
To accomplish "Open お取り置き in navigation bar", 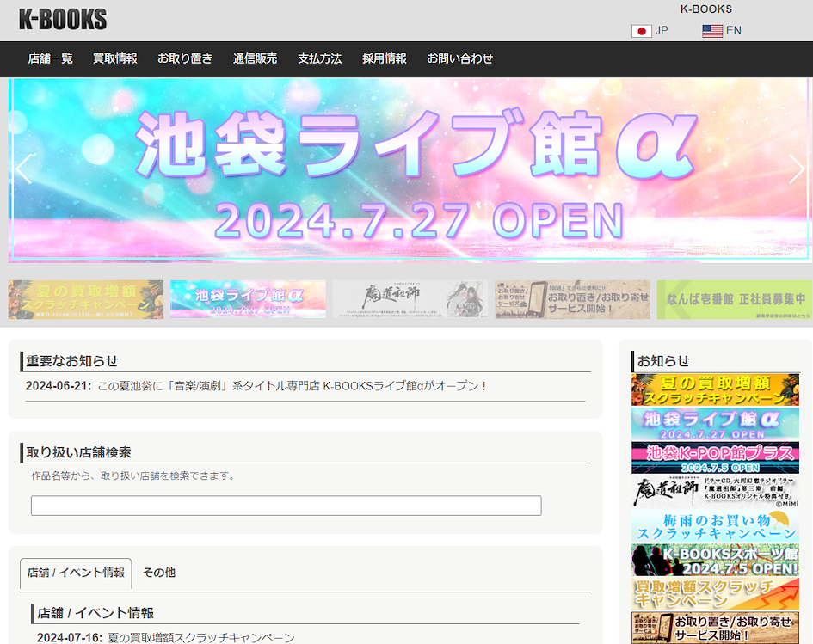I will 185,58.
